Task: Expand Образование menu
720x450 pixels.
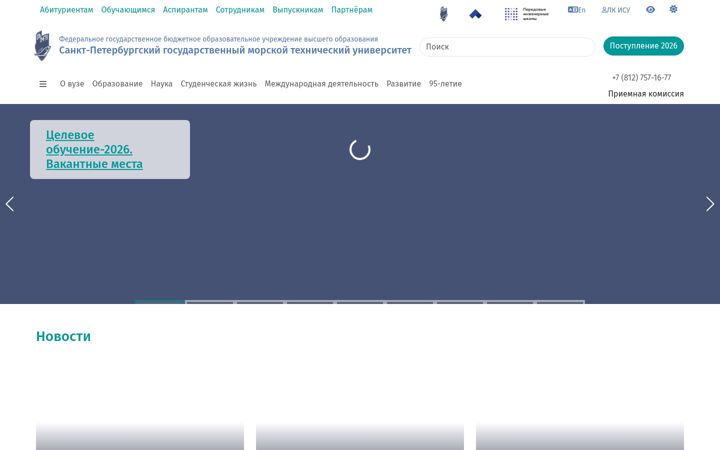Action: tap(117, 84)
